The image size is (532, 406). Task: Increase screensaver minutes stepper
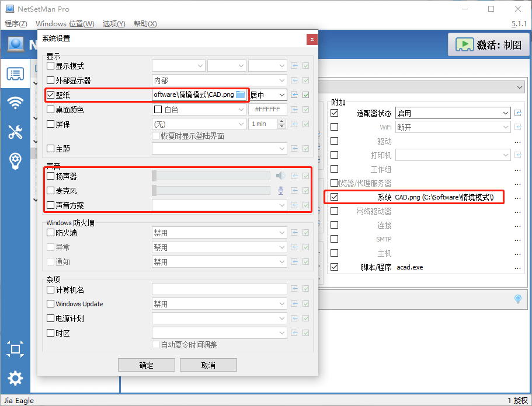click(281, 121)
